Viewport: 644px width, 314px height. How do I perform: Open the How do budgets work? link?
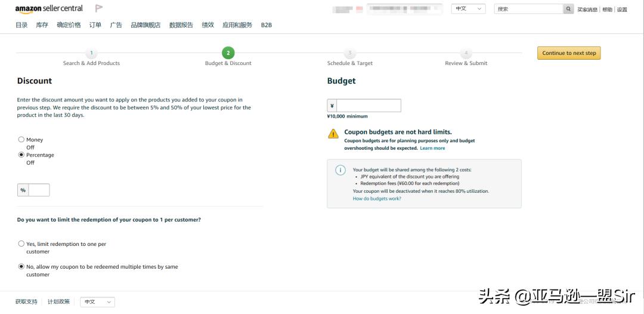click(377, 199)
